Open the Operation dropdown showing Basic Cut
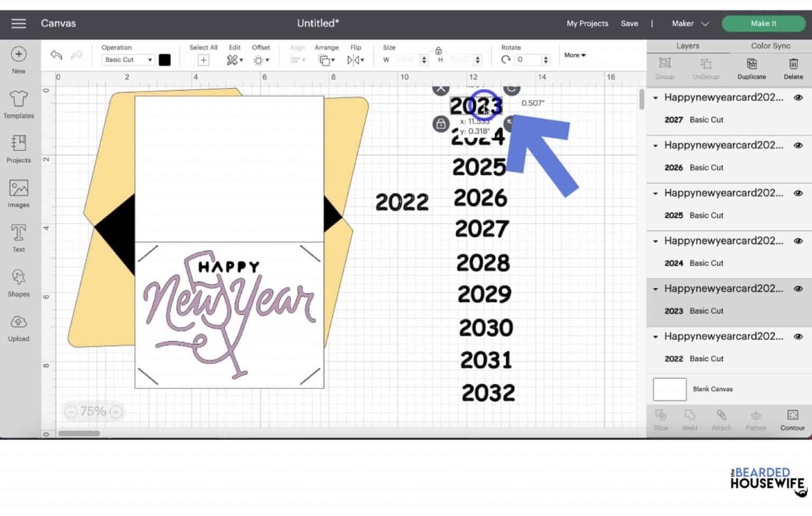The height and width of the screenshot is (516, 812). [x=127, y=59]
